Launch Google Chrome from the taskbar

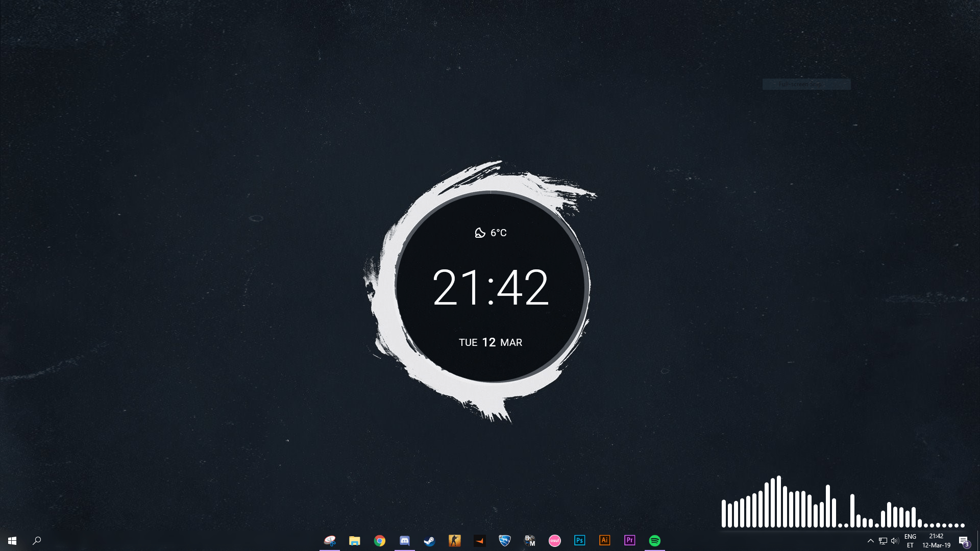click(x=380, y=540)
